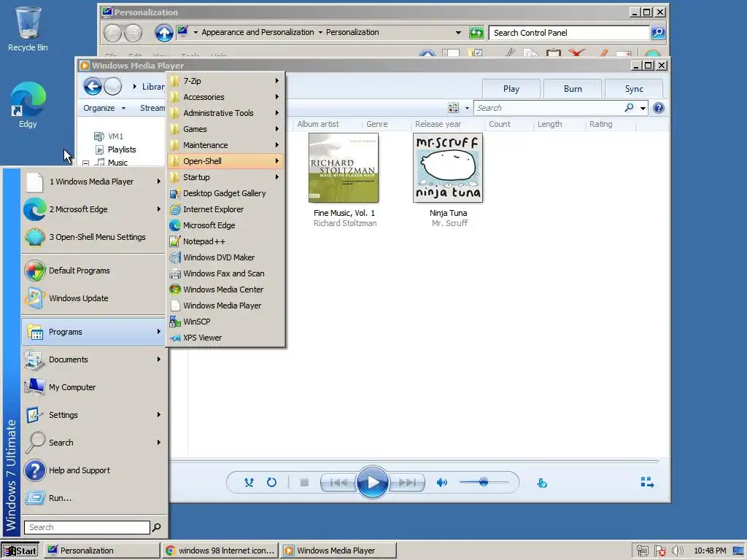
Task: Adjust the Media Player volume slider
Action: (x=484, y=483)
